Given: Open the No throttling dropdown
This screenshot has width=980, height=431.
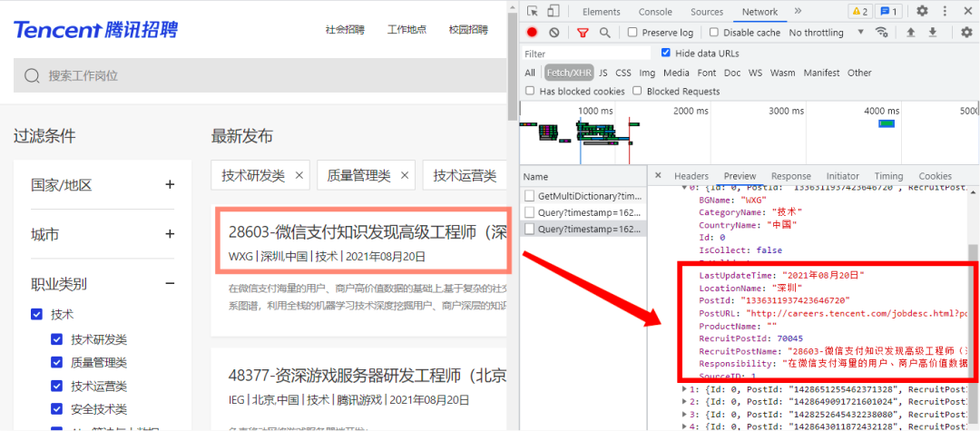Looking at the screenshot, I should (x=827, y=33).
